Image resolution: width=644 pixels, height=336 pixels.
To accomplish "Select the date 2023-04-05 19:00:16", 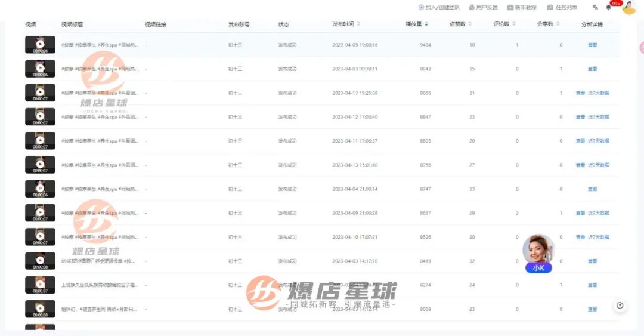I will [x=355, y=45].
